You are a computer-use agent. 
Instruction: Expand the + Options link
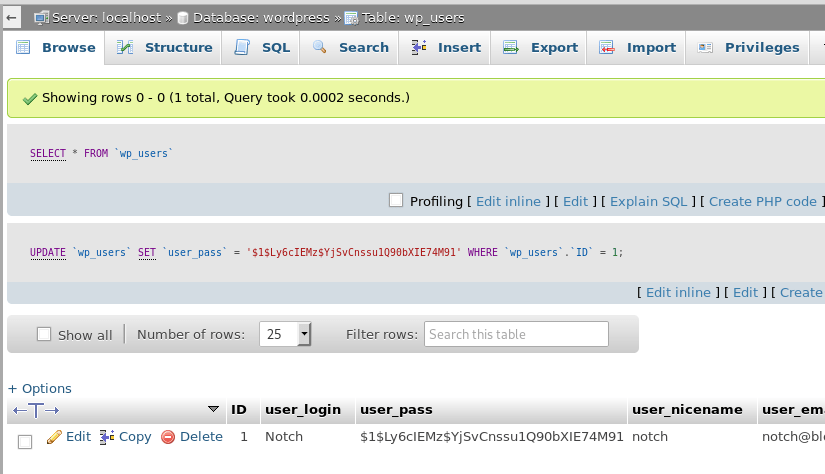point(40,388)
